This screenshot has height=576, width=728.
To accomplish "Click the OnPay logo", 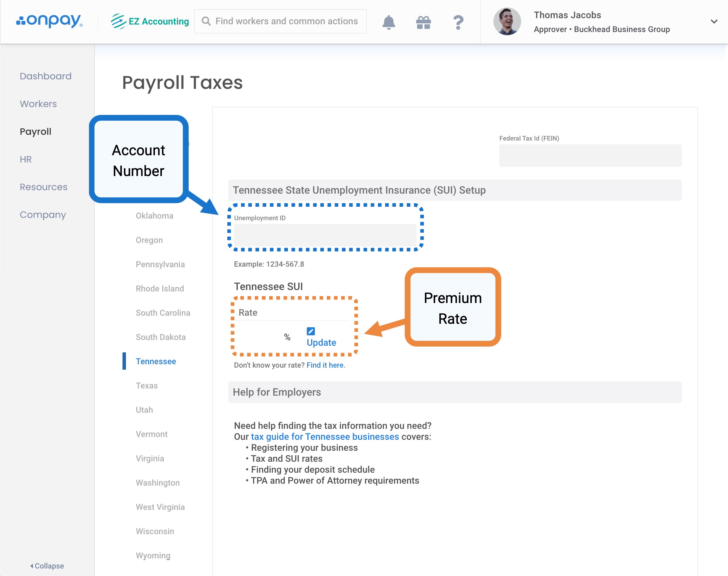I will (x=49, y=21).
